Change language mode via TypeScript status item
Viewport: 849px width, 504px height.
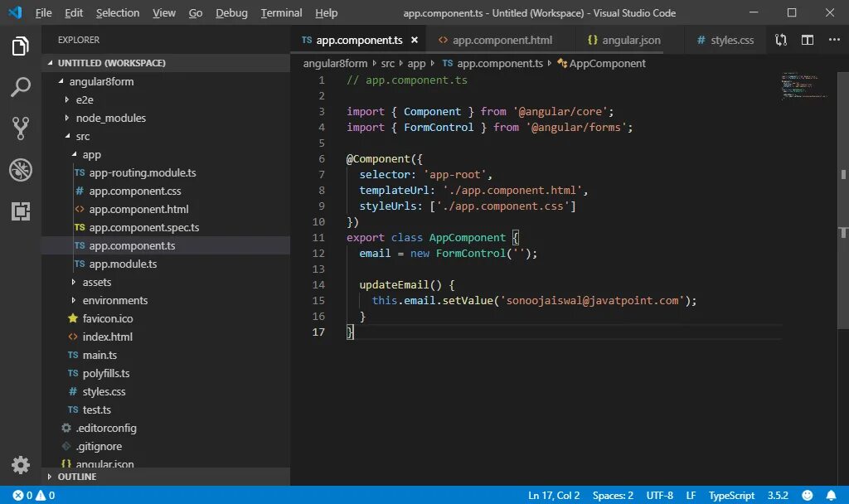[731, 495]
